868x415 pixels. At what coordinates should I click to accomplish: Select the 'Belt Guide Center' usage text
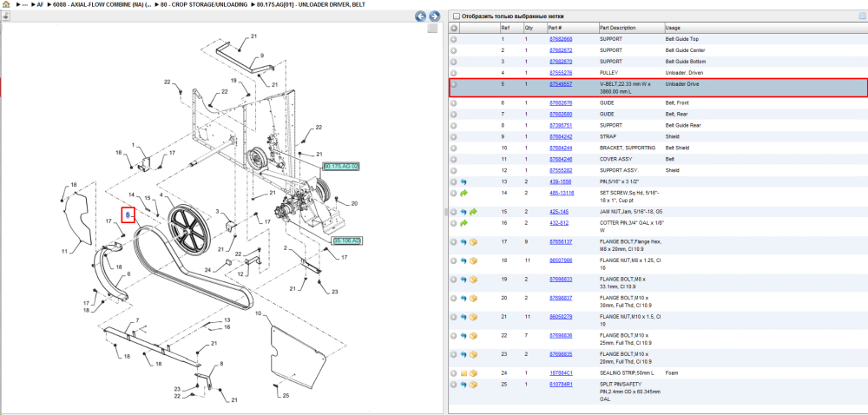pyautogui.click(x=685, y=50)
